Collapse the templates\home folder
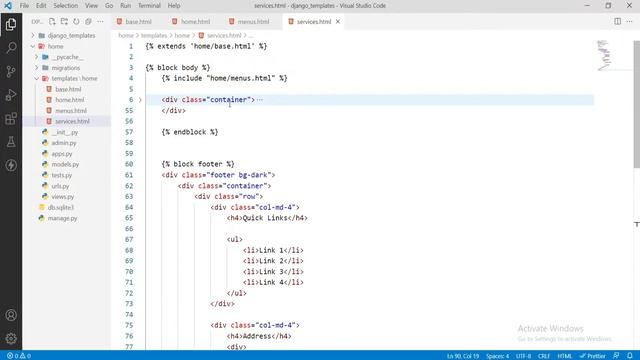The height and width of the screenshot is (360, 640). click(x=37, y=78)
